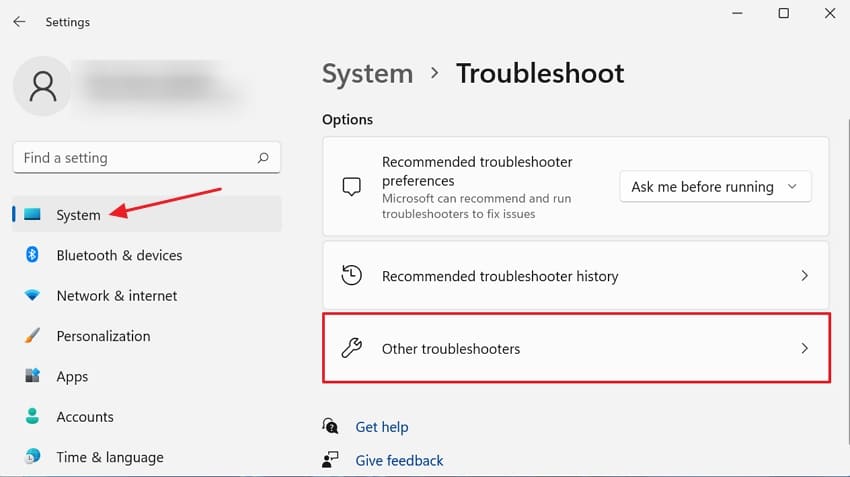
Task: Click the search magnifier icon
Action: [x=263, y=158]
